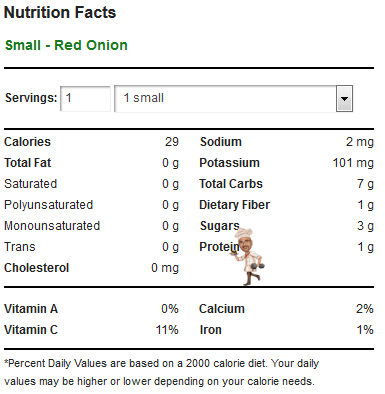The height and width of the screenshot is (394, 385).
Task: Click the Calcium label
Action: coord(222,309)
